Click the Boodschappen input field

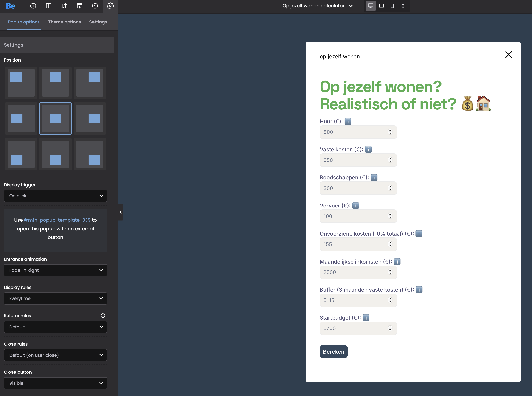pos(358,188)
